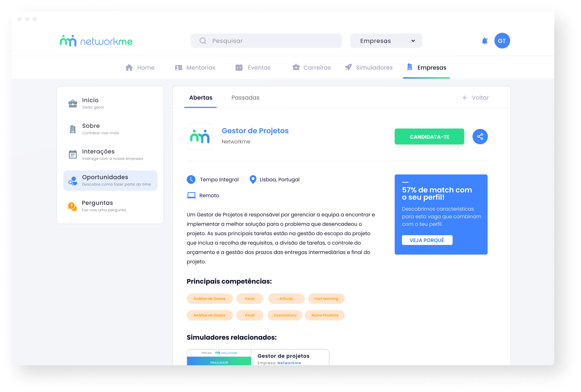Click the Voltar link
Image resolution: width=581 pixels, height=392 pixels.
pyautogui.click(x=476, y=98)
